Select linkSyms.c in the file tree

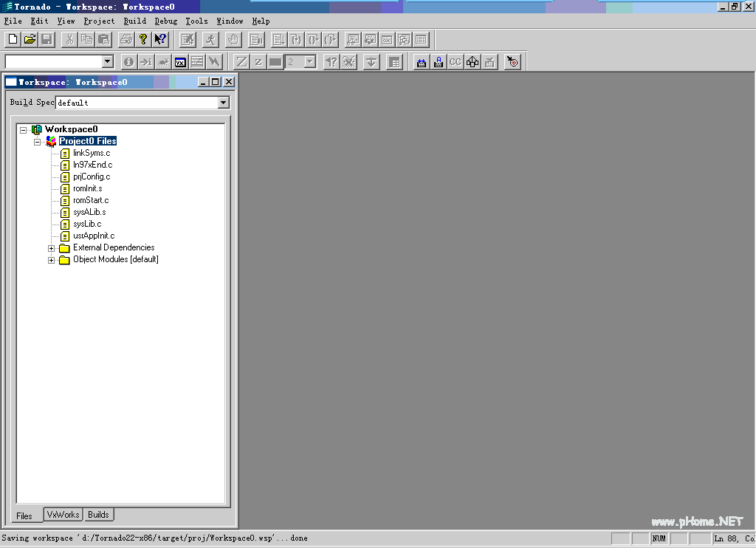pyautogui.click(x=92, y=153)
